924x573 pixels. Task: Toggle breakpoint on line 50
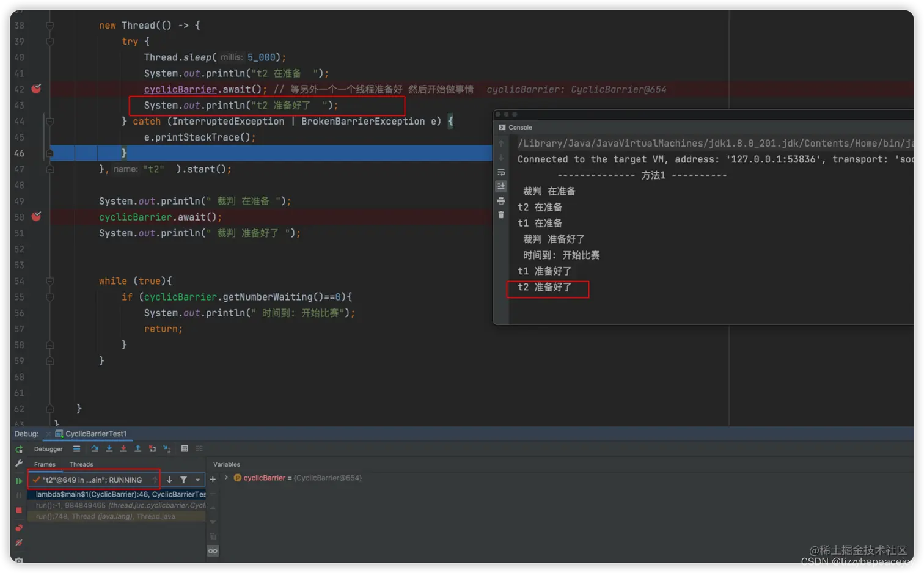pos(37,217)
